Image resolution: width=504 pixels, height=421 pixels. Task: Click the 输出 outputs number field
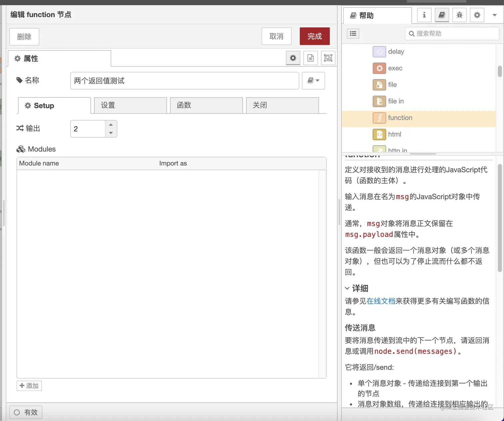pyautogui.click(x=88, y=129)
